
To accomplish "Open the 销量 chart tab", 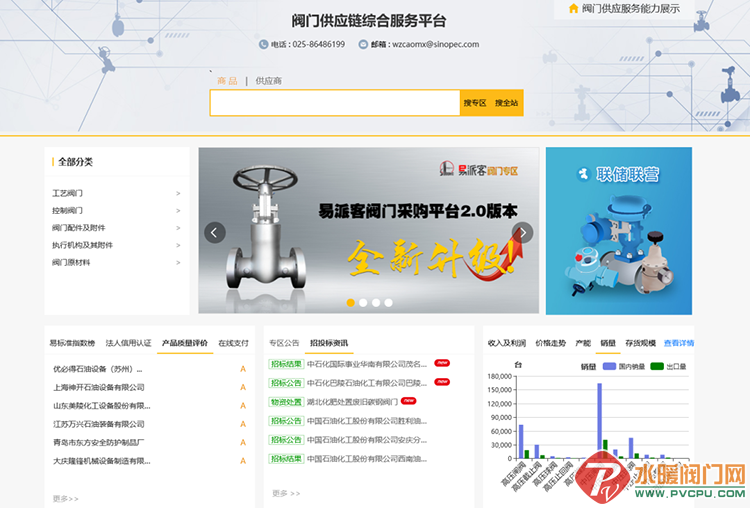I will tap(608, 343).
